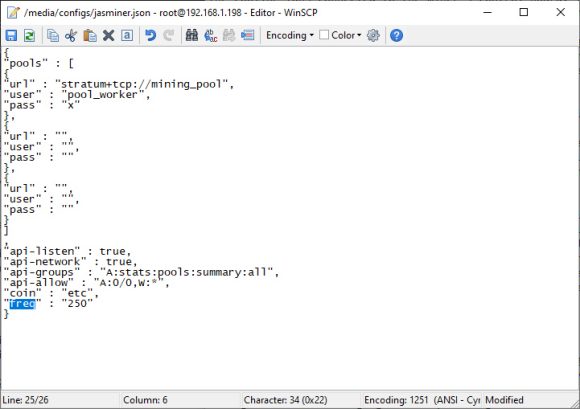
Task: Click the Select All icon
Action: pos(127,36)
